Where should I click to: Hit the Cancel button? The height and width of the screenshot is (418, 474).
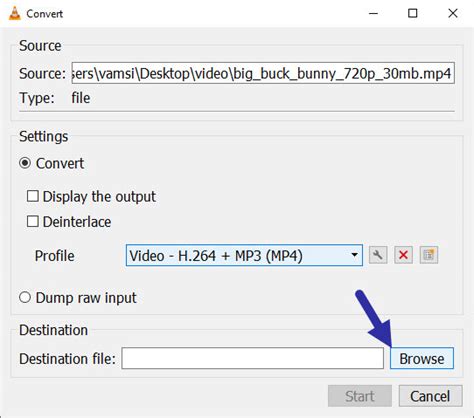click(x=430, y=396)
